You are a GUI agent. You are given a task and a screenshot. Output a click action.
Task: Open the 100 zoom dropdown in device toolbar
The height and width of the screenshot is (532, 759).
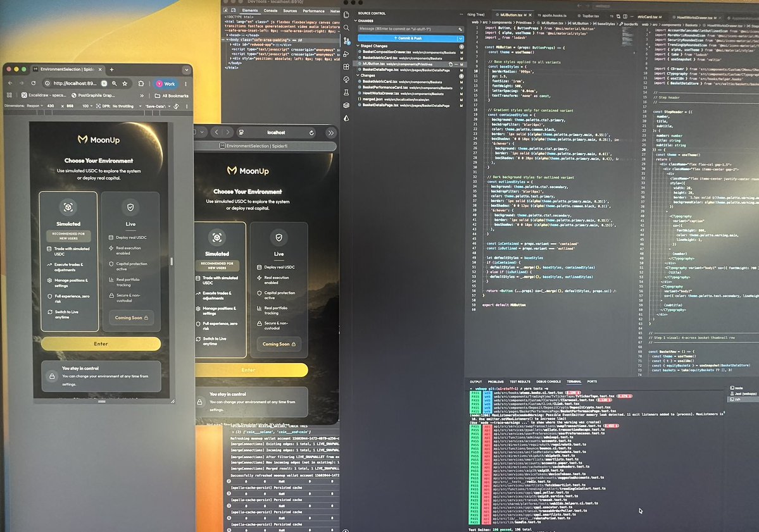(87, 106)
